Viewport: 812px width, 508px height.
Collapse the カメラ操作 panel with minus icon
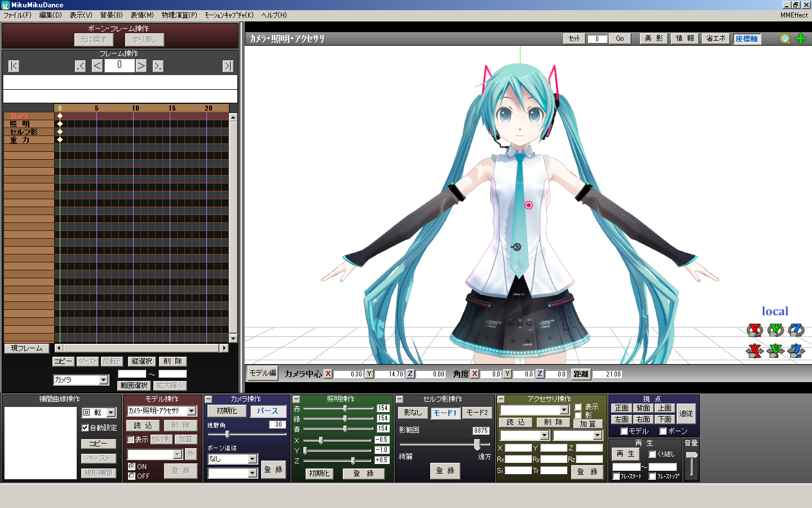tap(208, 399)
